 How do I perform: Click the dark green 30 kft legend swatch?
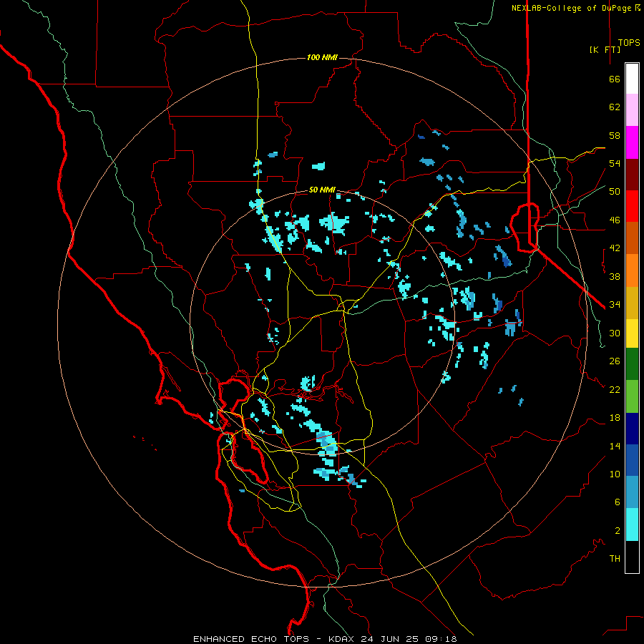click(x=632, y=364)
